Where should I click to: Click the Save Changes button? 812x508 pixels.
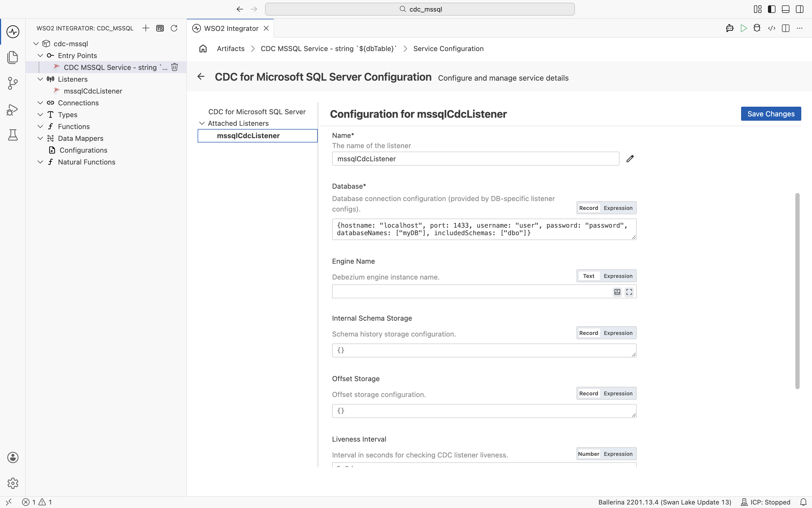click(771, 114)
